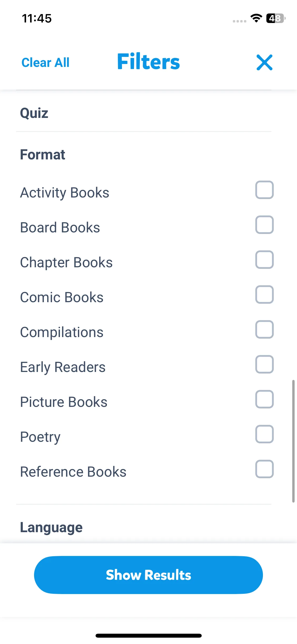Select the Chapter Books checkbox
The width and height of the screenshot is (297, 644).
click(x=264, y=260)
